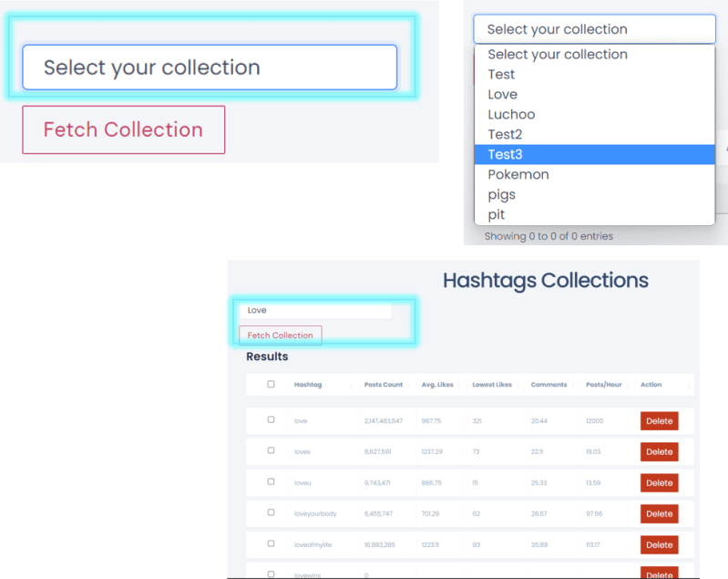The image size is (728, 579).
Task: Tick the select-all checkbox in table header
Action: 271,384
